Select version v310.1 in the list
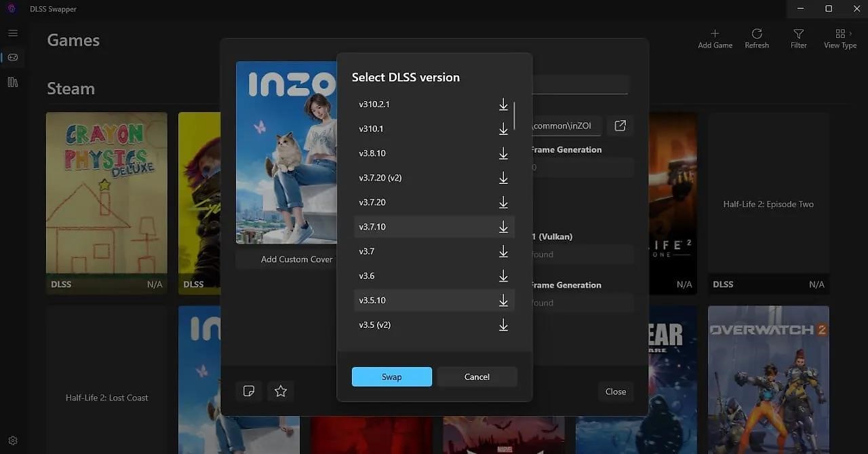 (434, 129)
